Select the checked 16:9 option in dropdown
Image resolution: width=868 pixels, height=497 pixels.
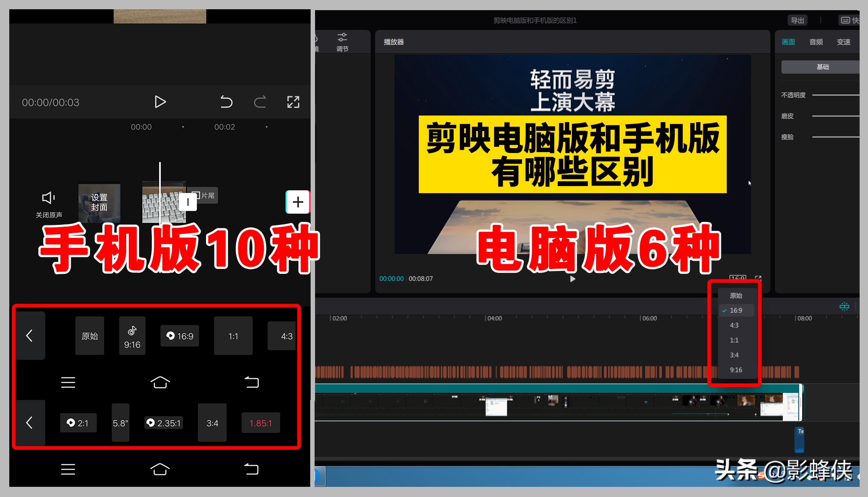(x=736, y=310)
